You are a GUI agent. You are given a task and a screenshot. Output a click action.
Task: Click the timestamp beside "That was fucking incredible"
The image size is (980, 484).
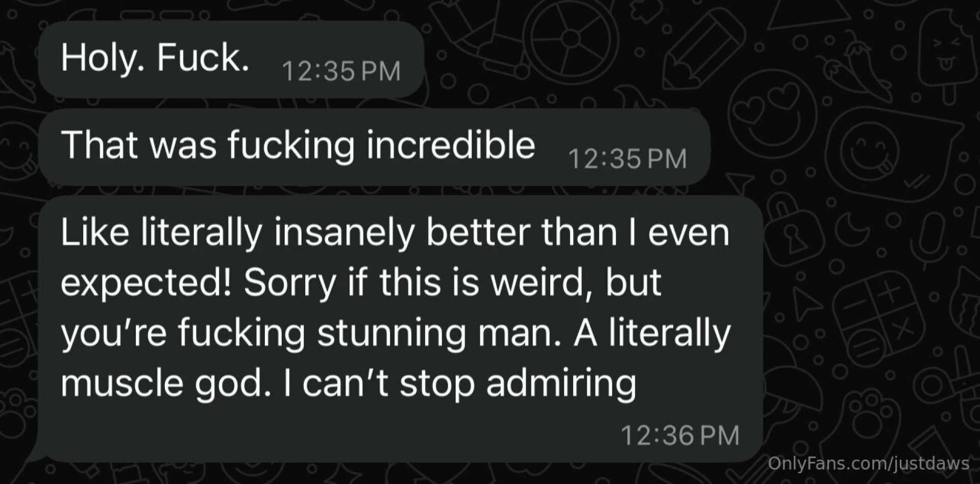[x=627, y=159]
